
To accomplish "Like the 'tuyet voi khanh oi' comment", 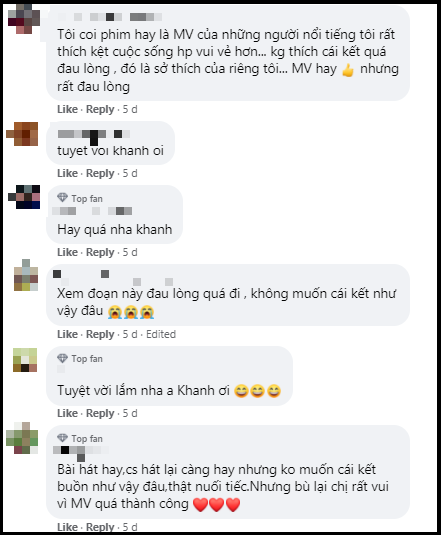I will pyautogui.click(x=68, y=173).
